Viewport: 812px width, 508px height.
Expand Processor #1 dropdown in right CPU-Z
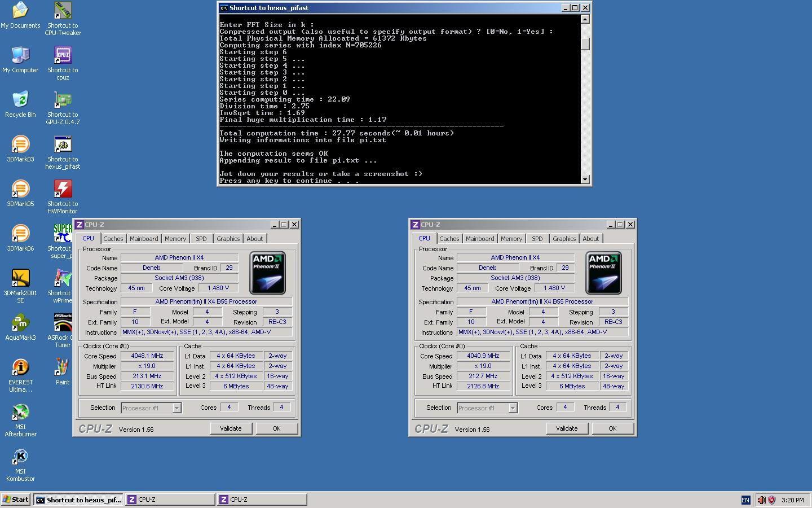pyautogui.click(x=513, y=408)
